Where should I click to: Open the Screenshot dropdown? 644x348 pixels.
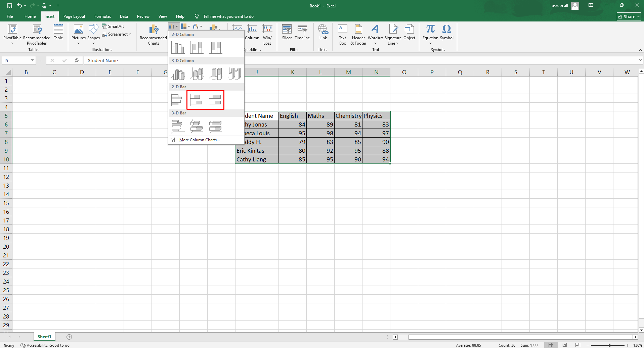tap(117, 34)
